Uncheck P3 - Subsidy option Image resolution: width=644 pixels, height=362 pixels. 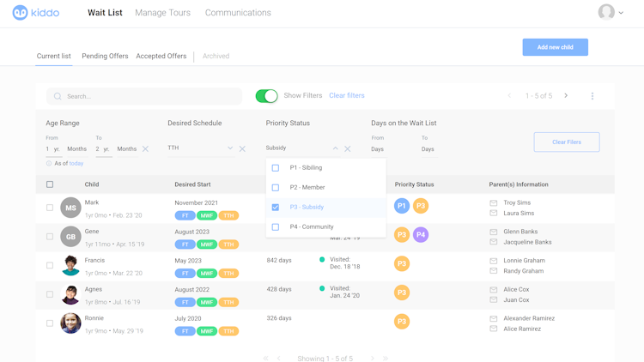pos(276,208)
